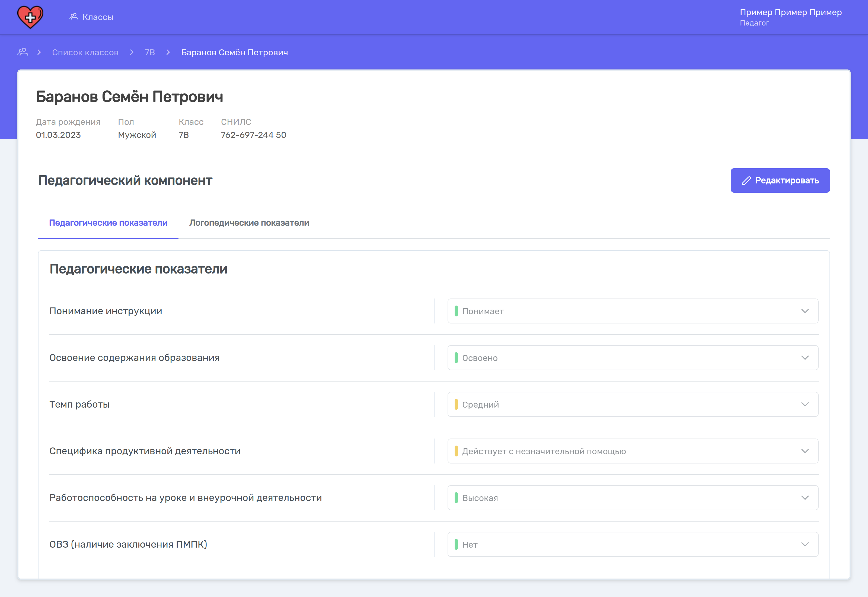Switch to Логопедические показатели tab

click(x=249, y=223)
